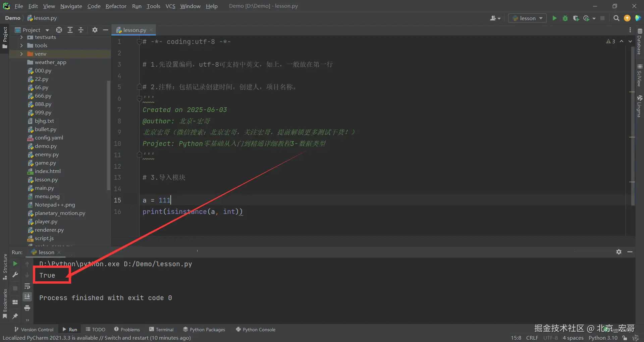Open Search Everywhere magnifier icon
Viewport: 644px width, 342px height.
(616, 18)
